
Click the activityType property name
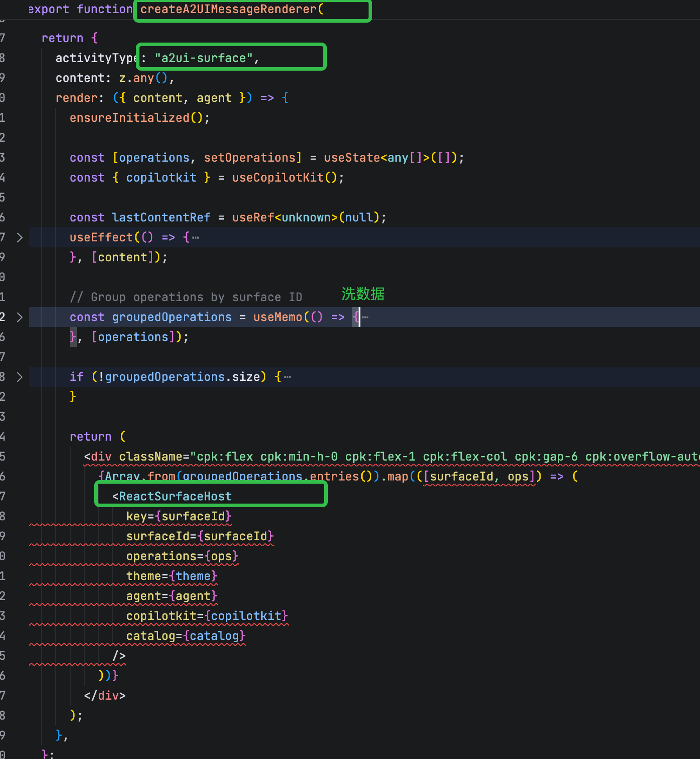click(96, 58)
